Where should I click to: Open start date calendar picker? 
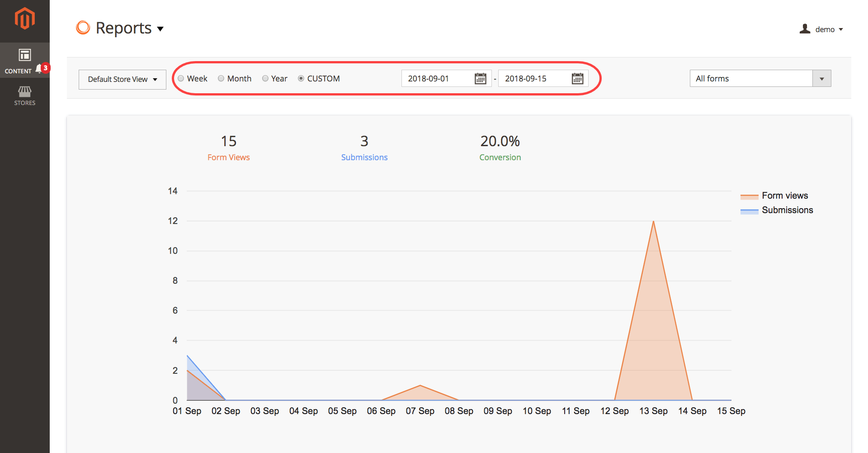click(481, 79)
